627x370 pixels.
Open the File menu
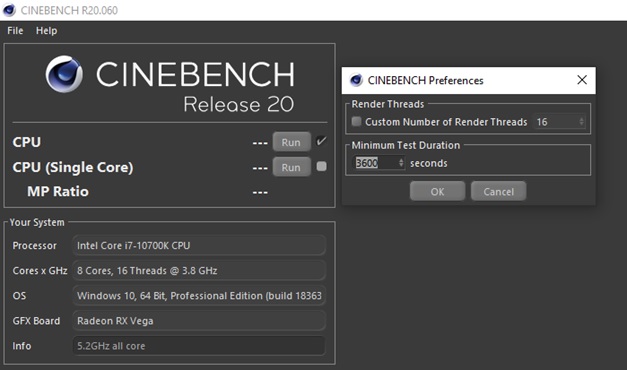click(x=15, y=31)
